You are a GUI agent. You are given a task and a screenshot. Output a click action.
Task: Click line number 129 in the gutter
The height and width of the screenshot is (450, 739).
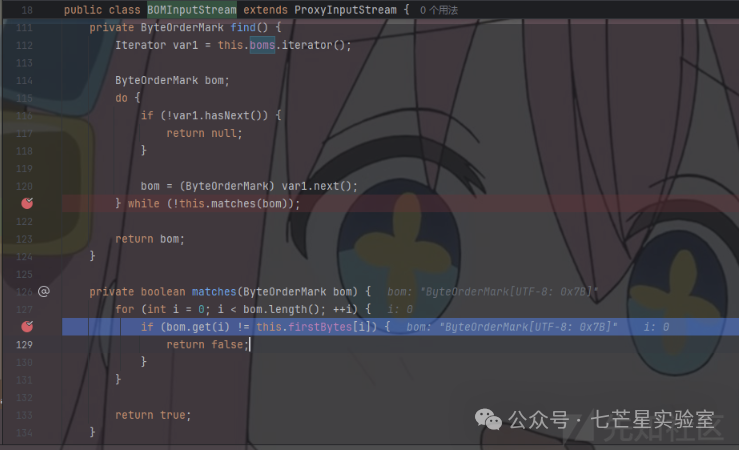24,344
